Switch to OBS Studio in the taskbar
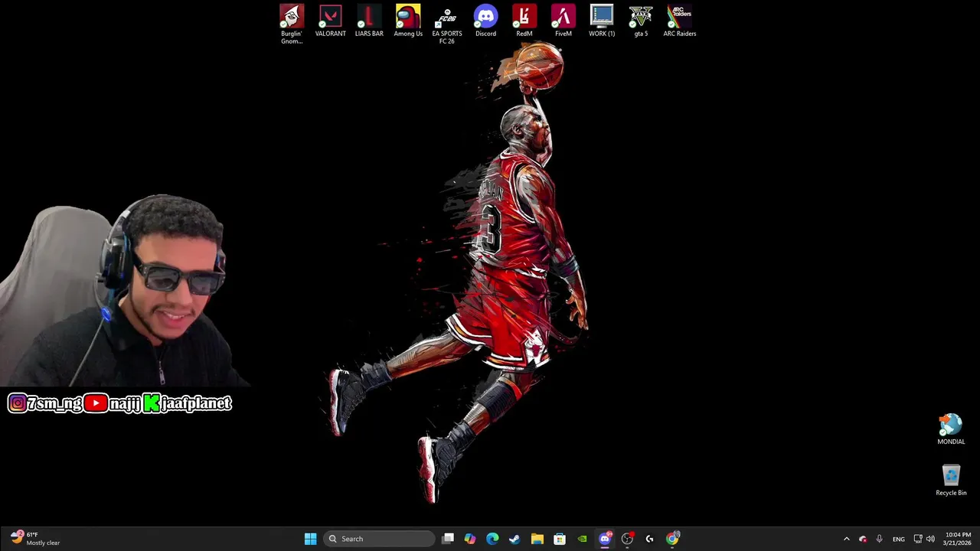 (x=627, y=539)
